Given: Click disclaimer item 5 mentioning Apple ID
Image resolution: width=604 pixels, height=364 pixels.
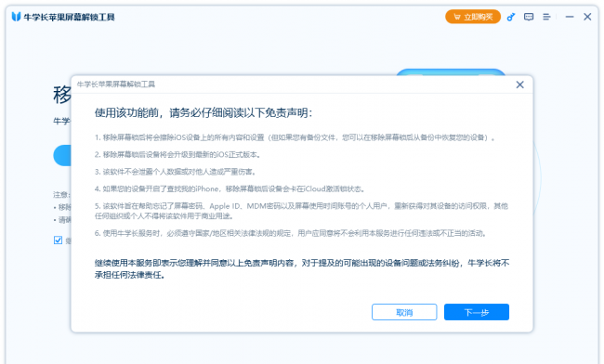Looking at the screenshot, I should (x=301, y=211).
